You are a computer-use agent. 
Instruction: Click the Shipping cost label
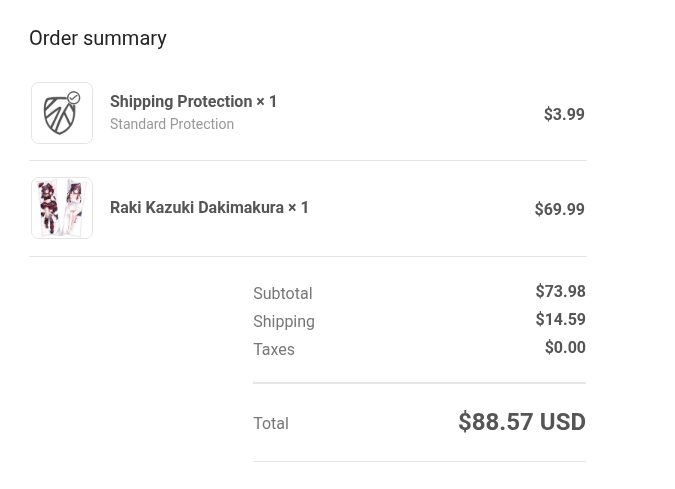(x=284, y=321)
